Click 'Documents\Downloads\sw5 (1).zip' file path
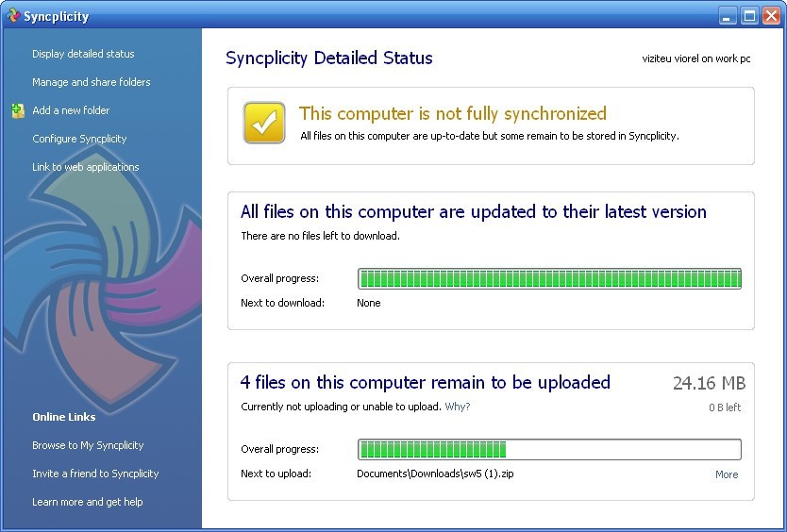Screen dimensions: 787x532 [435, 474]
